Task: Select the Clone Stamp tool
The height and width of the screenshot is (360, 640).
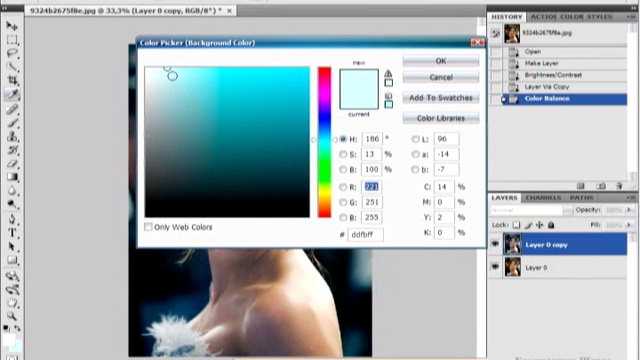Action: 12,136
